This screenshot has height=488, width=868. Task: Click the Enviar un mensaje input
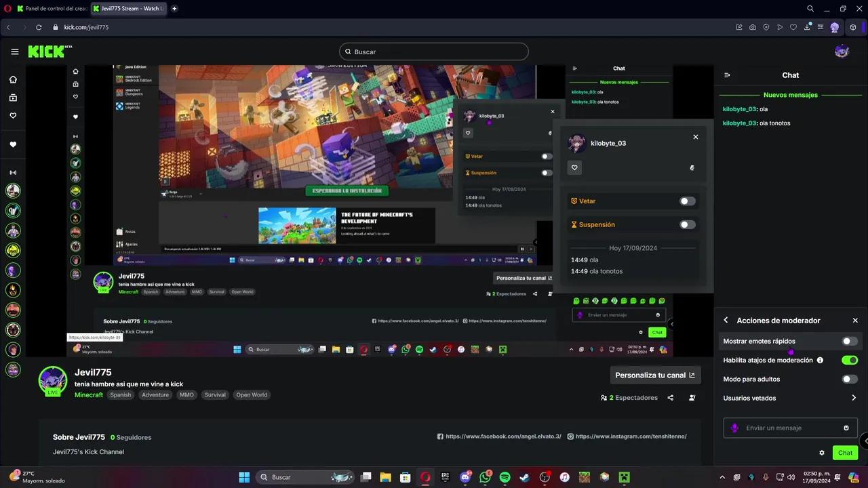(x=791, y=428)
